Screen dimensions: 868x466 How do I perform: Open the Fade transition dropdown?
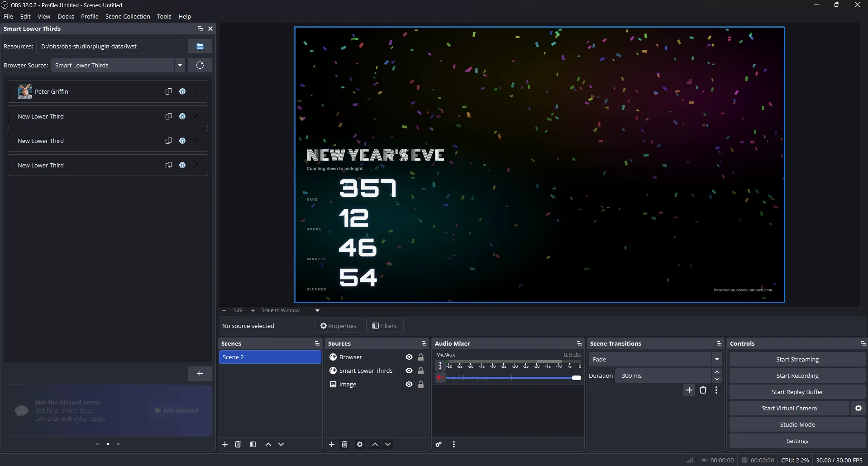click(x=716, y=359)
